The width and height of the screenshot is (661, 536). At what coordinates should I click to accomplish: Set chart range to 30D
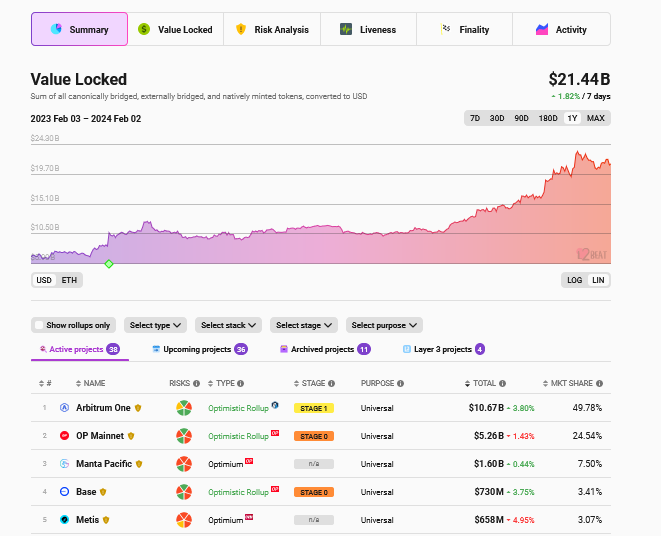pyautogui.click(x=497, y=119)
